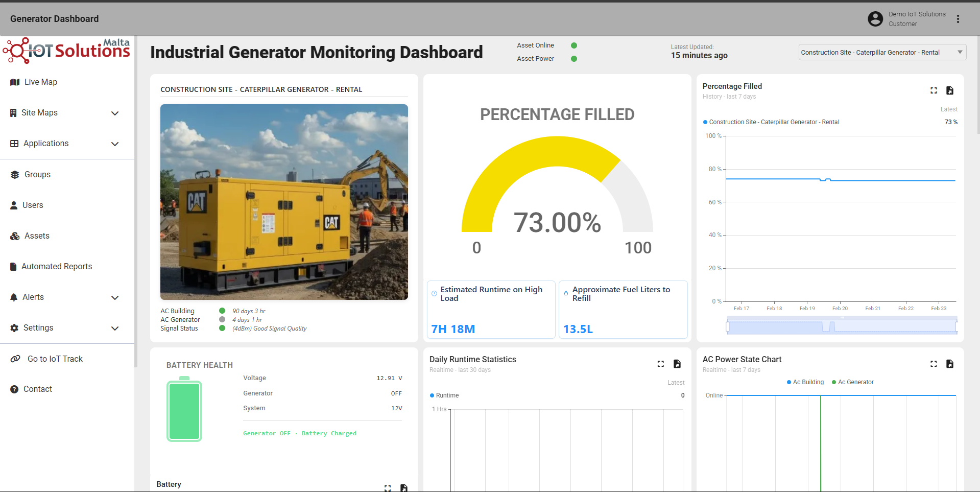
Task: Export Percentage Filled chart data
Action: point(950,90)
